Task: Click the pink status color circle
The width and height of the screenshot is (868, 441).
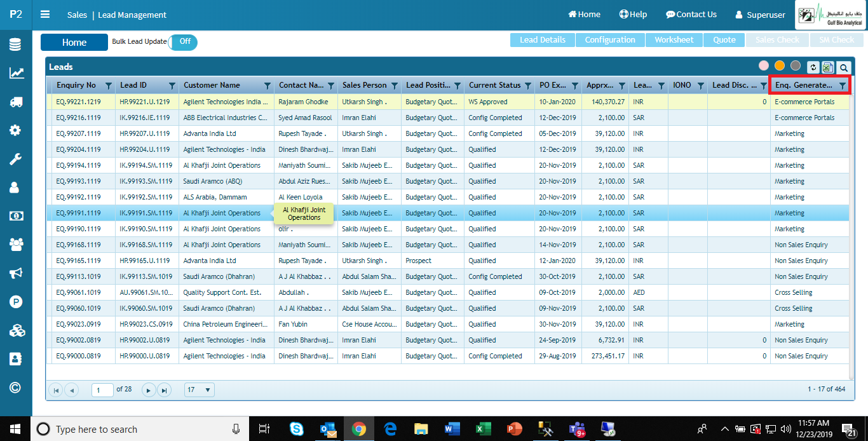Action: point(764,65)
